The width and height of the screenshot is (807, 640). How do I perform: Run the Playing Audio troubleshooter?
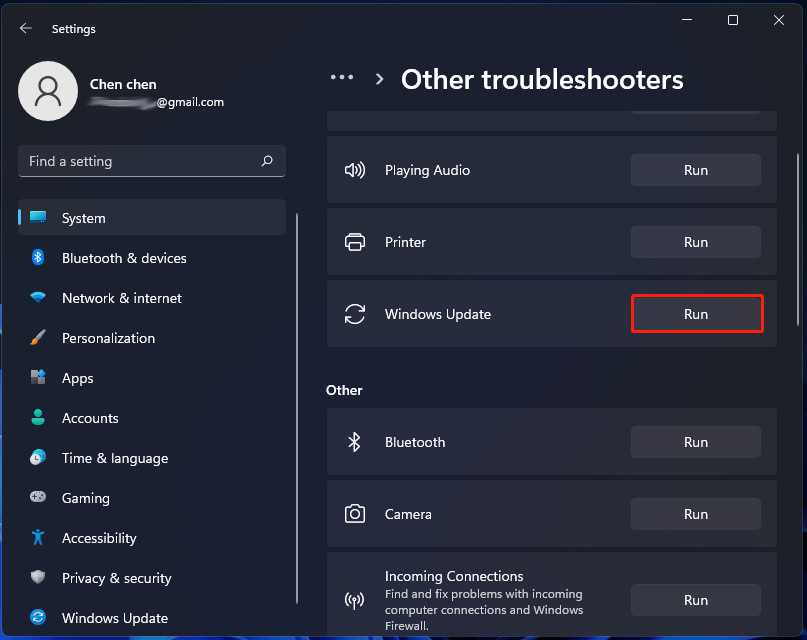click(x=696, y=170)
